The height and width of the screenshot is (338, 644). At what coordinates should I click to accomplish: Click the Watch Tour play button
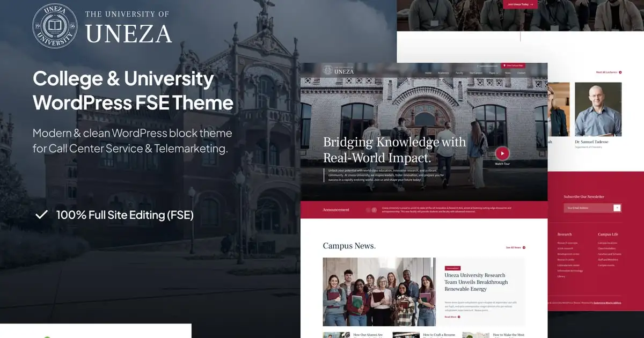[502, 153]
